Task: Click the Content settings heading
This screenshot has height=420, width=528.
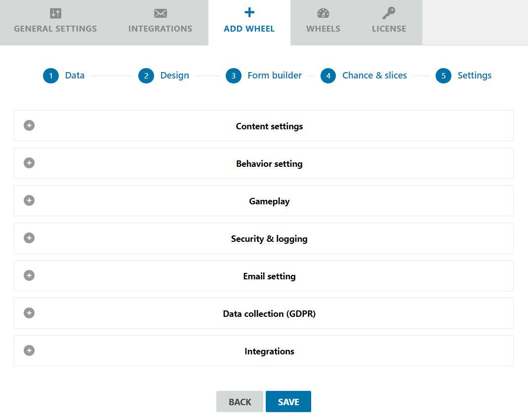Action: (x=269, y=126)
